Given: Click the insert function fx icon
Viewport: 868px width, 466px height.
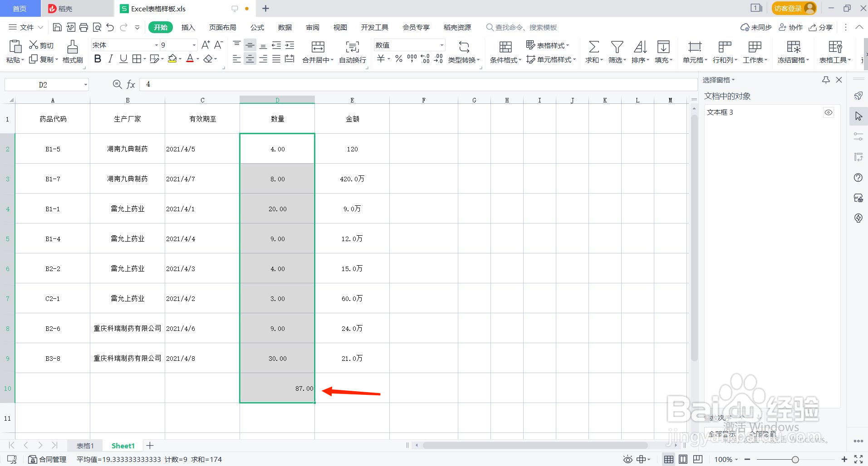Looking at the screenshot, I should 131,84.
